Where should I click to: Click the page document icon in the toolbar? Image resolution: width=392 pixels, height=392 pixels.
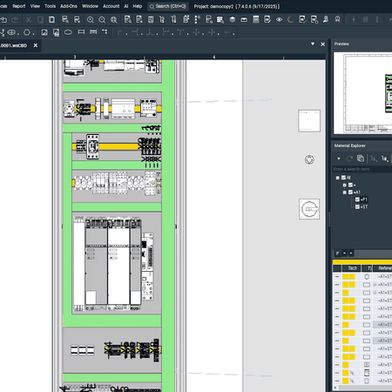tap(52, 20)
